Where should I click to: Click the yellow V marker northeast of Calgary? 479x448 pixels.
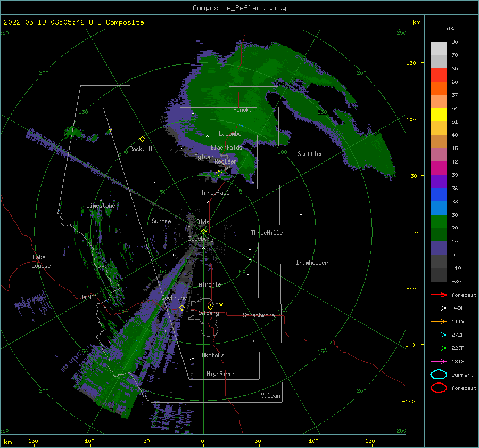click(x=221, y=305)
